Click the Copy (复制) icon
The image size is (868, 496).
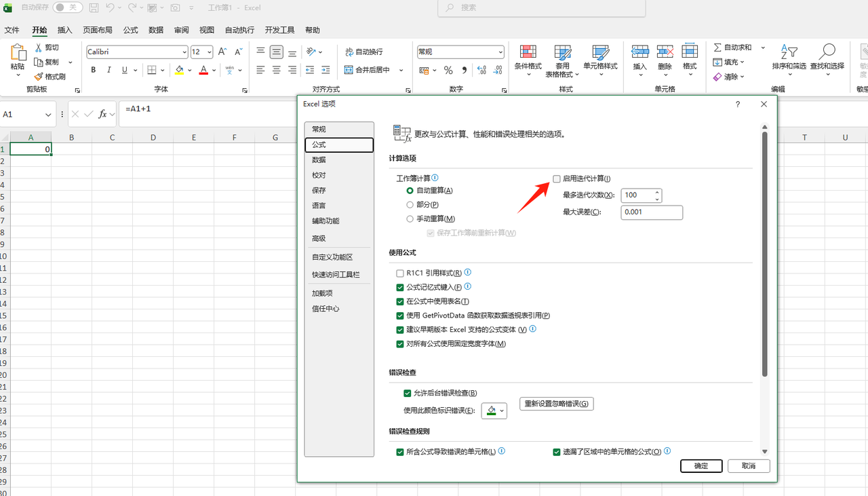pos(39,62)
